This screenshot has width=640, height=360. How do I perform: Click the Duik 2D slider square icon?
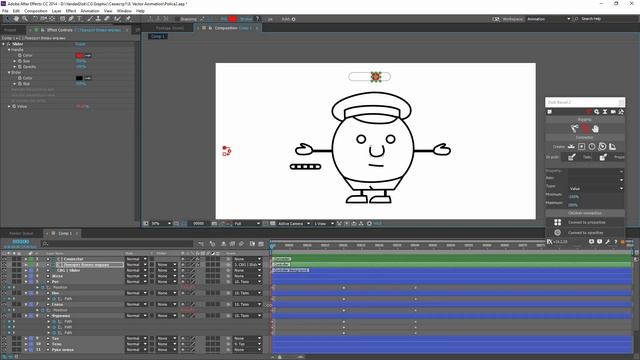pos(582,147)
